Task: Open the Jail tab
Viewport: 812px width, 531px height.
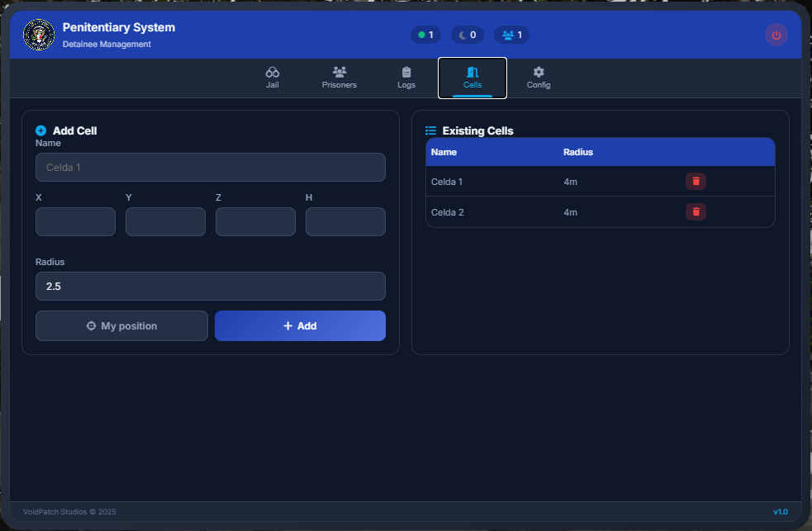Action: point(273,78)
